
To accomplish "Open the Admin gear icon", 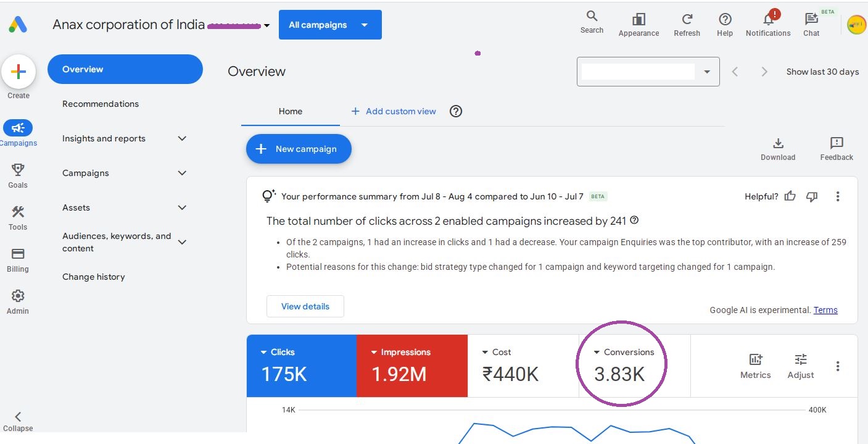I will pos(18,296).
